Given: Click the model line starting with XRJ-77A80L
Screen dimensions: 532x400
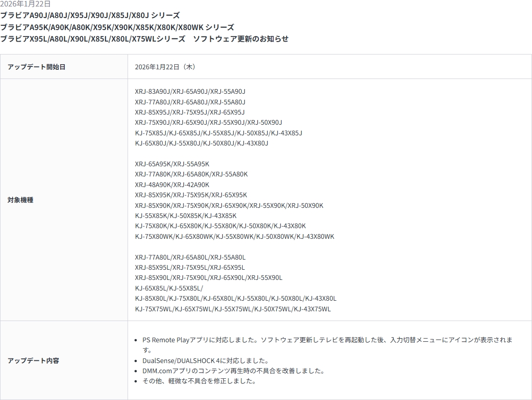Looking at the screenshot, I should click(x=190, y=257).
